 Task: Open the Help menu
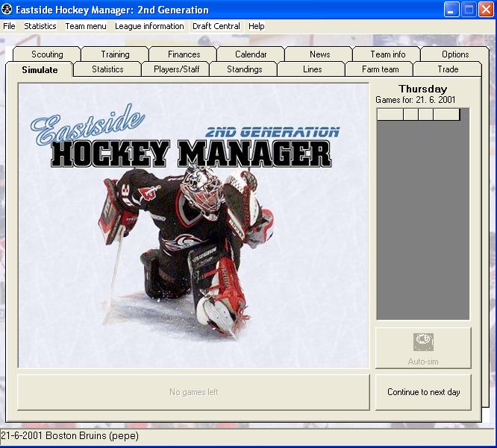tap(257, 26)
